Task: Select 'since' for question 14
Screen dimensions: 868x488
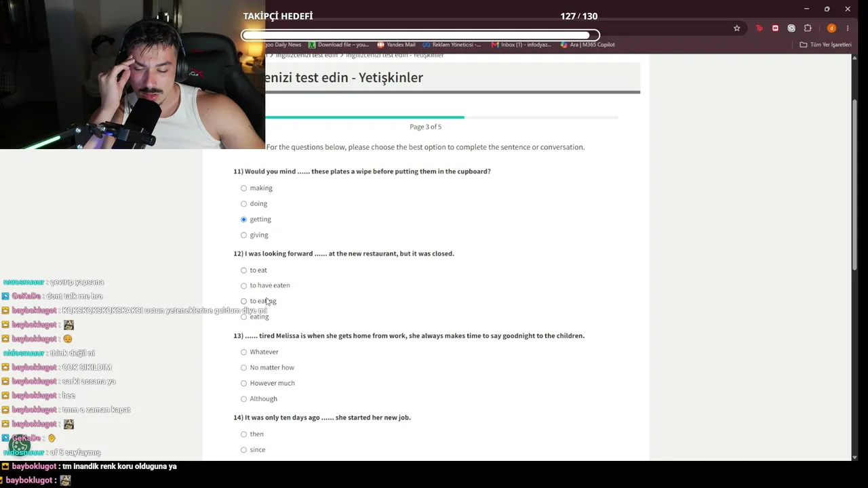Action: pos(243,450)
